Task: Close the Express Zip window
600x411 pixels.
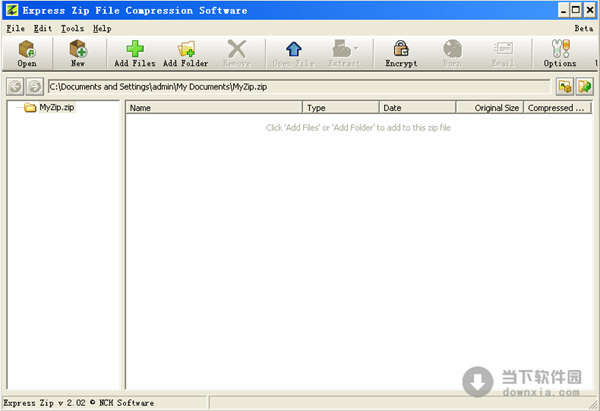Action: tap(590, 10)
